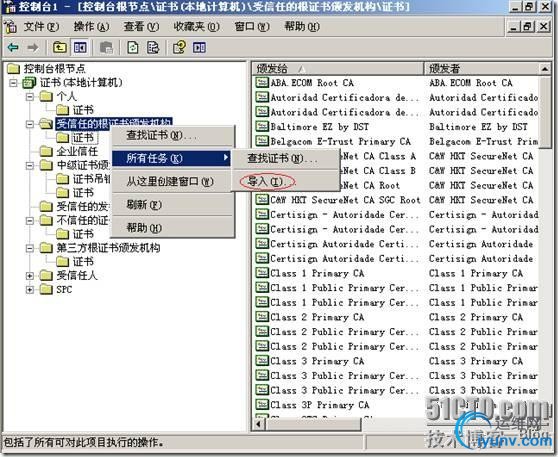Click the last toolbar icon next to Help
This screenshot has height=457, width=558.
(x=199, y=47)
